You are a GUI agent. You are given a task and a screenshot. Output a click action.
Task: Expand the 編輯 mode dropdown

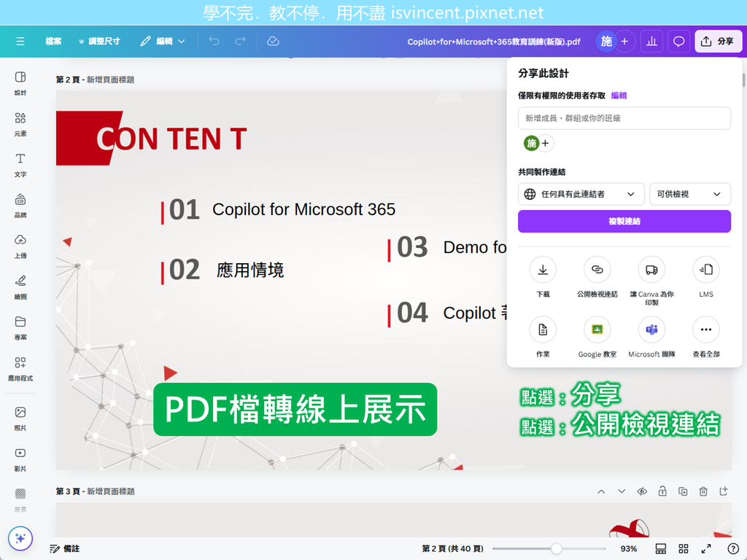(163, 42)
